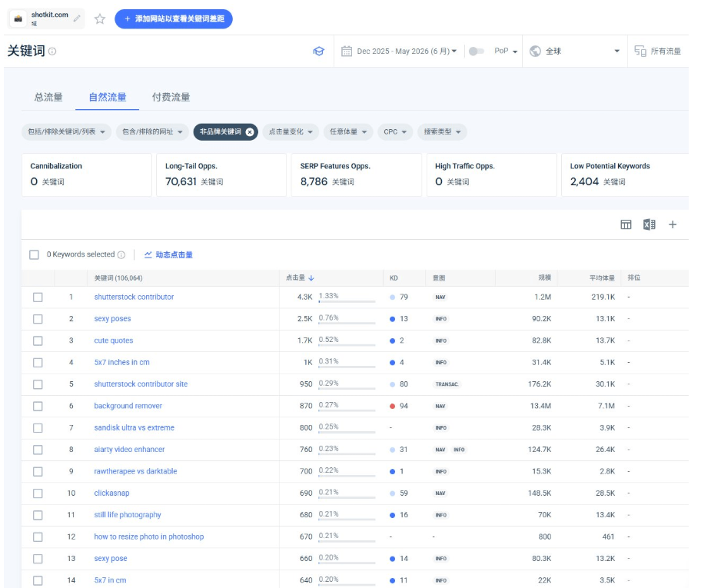Open the Cannibalization card

click(x=87, y=174)
